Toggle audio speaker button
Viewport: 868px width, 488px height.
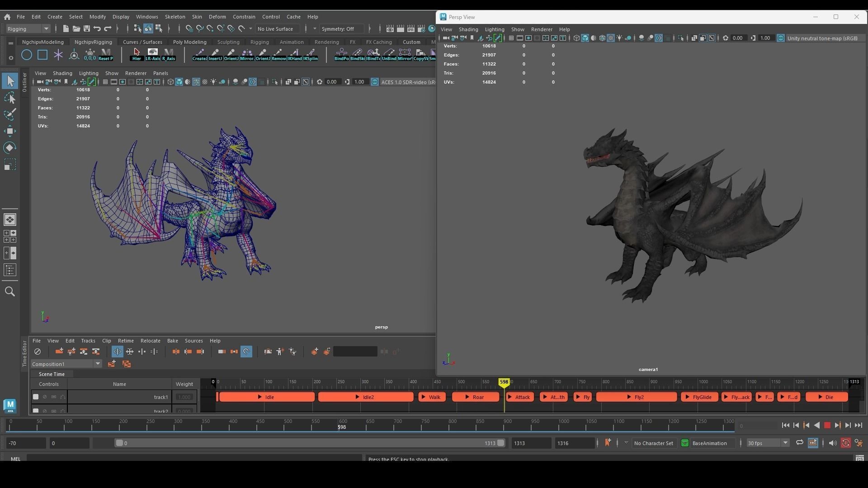833,443
